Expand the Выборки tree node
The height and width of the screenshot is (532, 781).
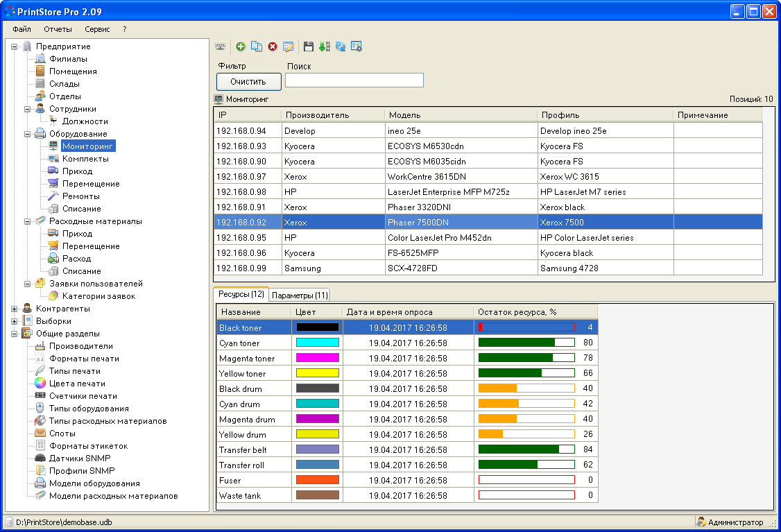click(x=15, y=320)
